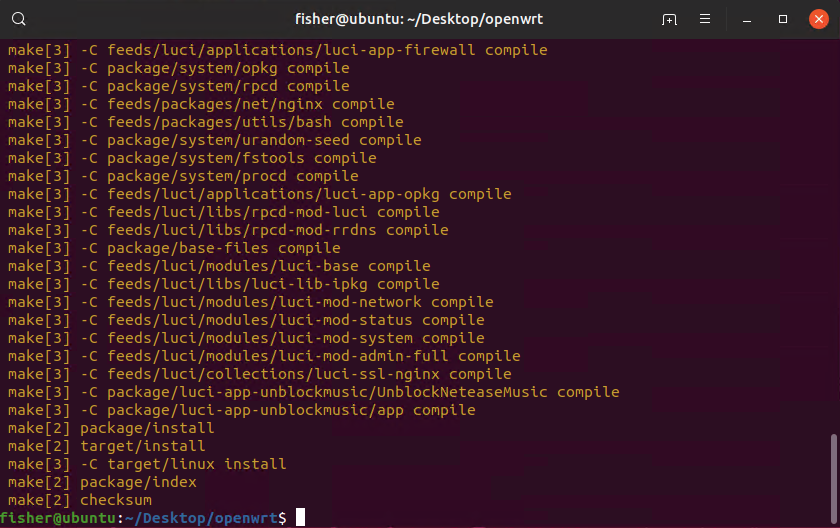Click the line 'luci-mod-network compile'
Viewport: 840px width, 528px height.
[x=251, y=301]
